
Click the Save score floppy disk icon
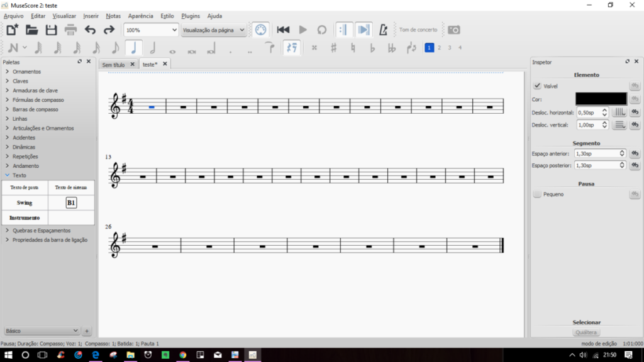tap(51, 30)
